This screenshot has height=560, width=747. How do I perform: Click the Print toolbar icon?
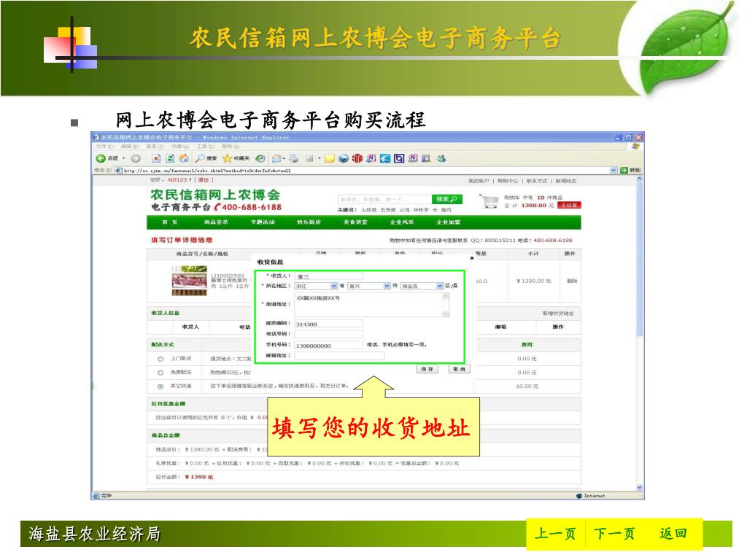click(293, 158)
